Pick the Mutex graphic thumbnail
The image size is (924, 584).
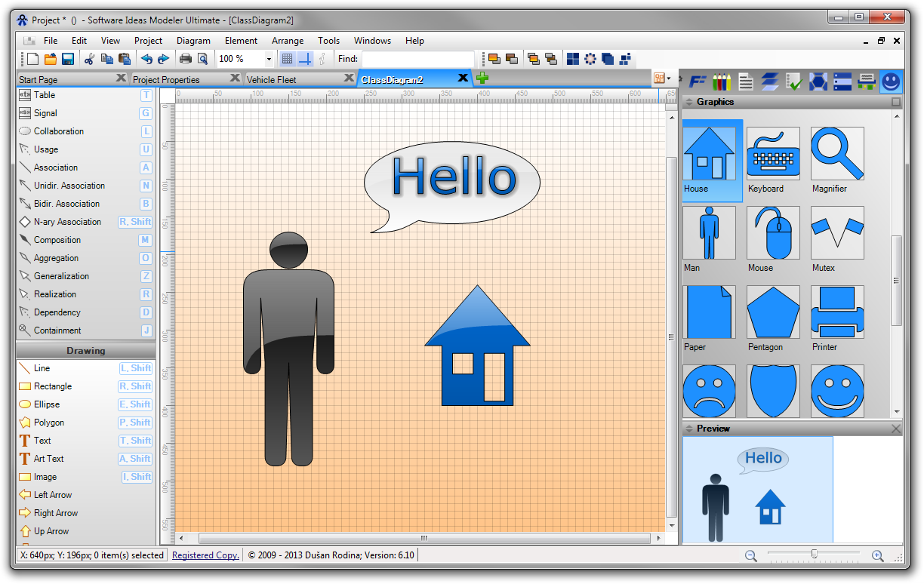click(837, 233)
